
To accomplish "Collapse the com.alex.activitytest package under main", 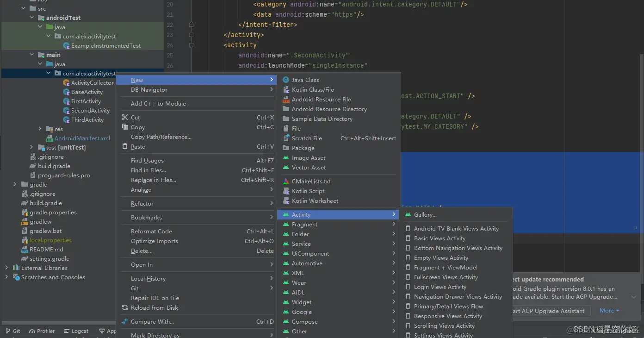I will (49, 74).
